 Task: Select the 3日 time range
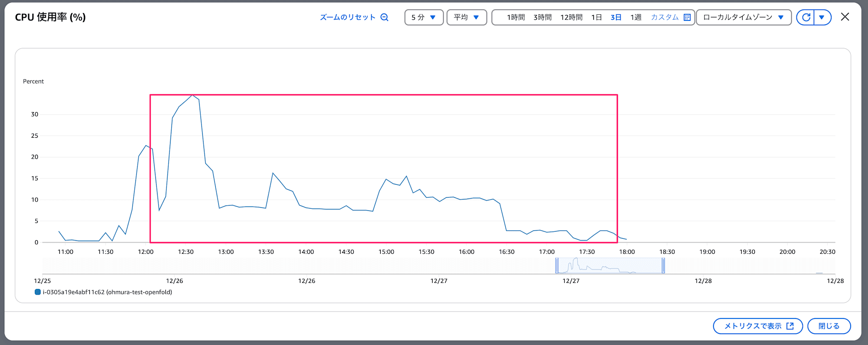tap(616, 17)
